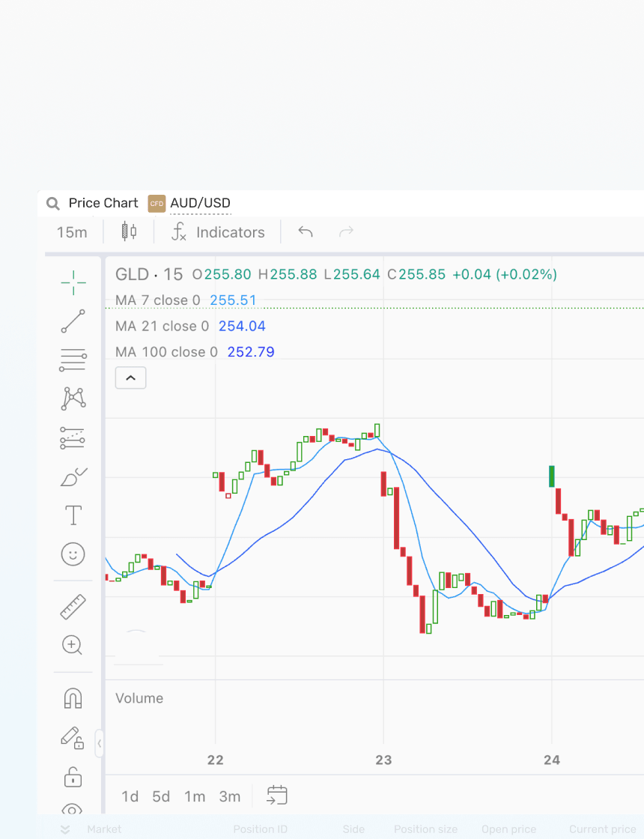
Task: Select the brush drawing tool
Action: coord(73,476)
